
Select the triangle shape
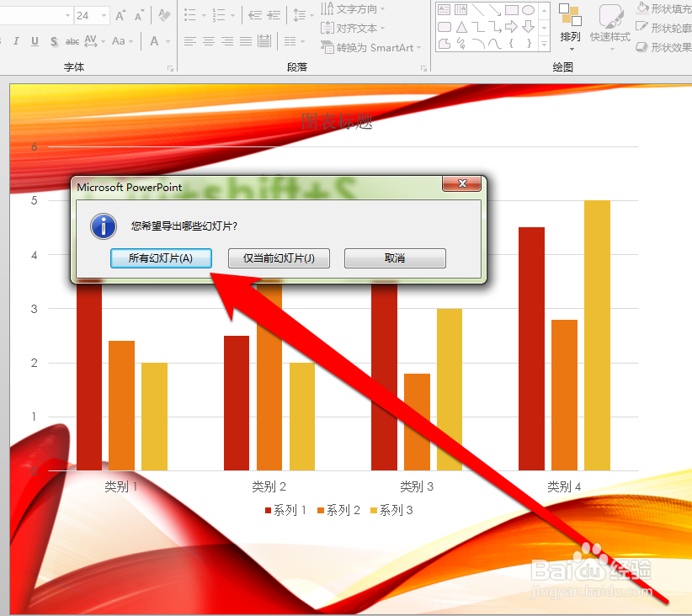point(461,27)
